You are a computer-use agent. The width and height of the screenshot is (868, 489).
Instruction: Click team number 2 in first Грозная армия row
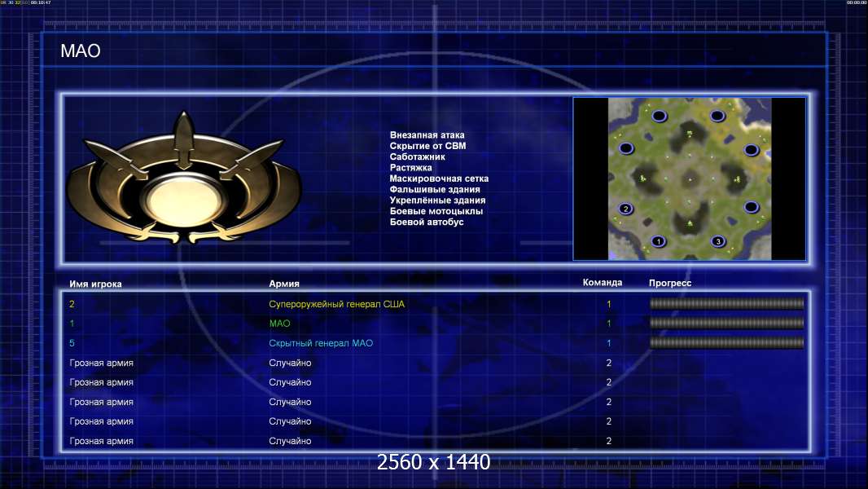click(609, 363)
